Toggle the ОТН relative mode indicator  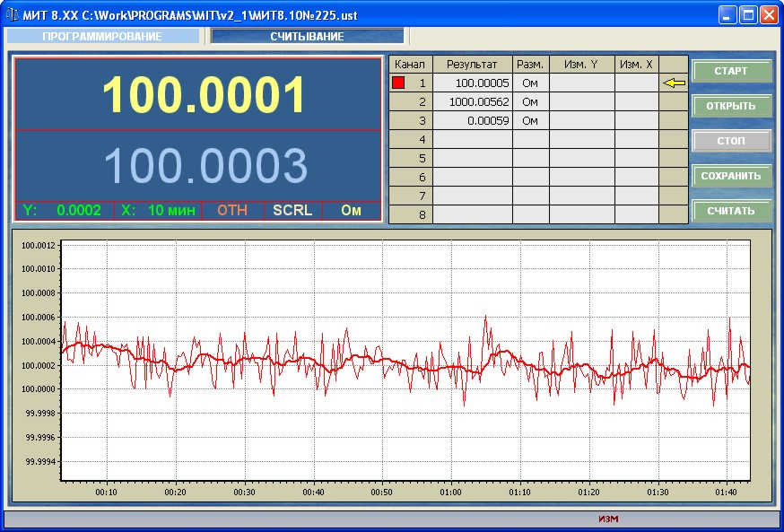232,211
